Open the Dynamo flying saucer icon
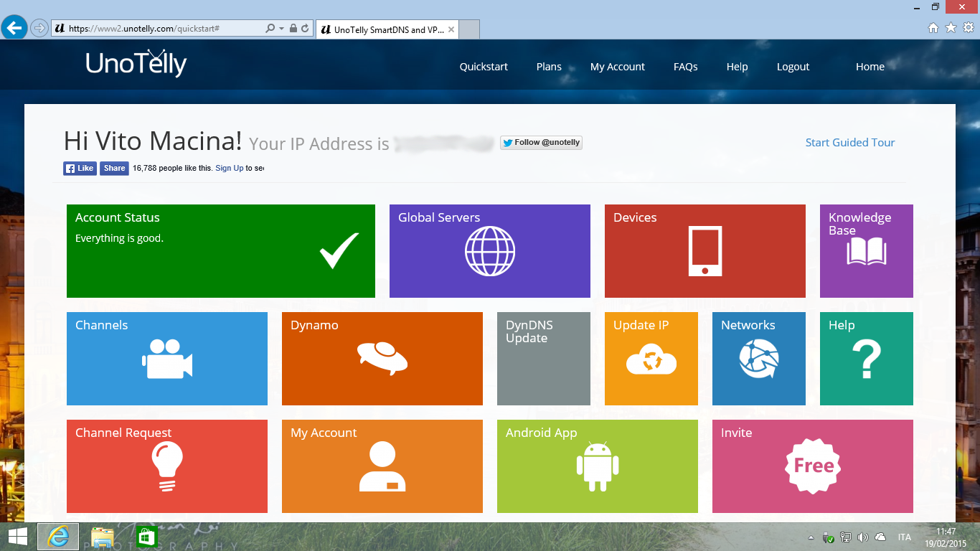Image resolution: width=980 pixels, height=551 pixels. (382, 357)
